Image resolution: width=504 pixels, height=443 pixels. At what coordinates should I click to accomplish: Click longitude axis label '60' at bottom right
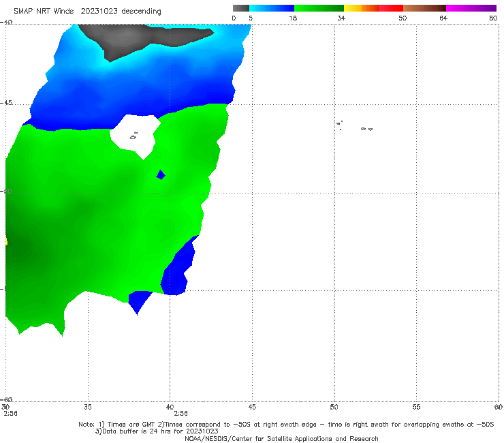tap(499, 407)
